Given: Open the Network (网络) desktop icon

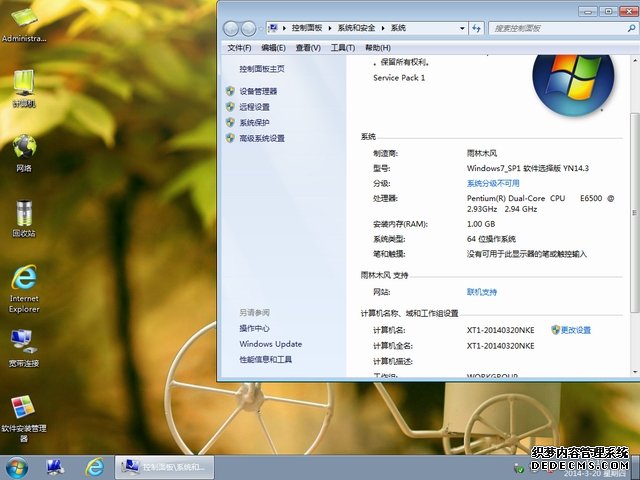Looking at the screenshot, I should (24, 153).
